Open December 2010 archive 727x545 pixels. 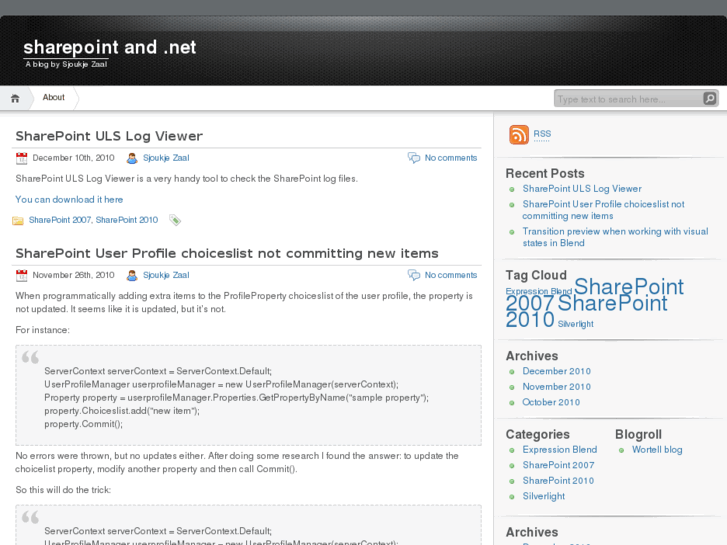click(556, 371)
